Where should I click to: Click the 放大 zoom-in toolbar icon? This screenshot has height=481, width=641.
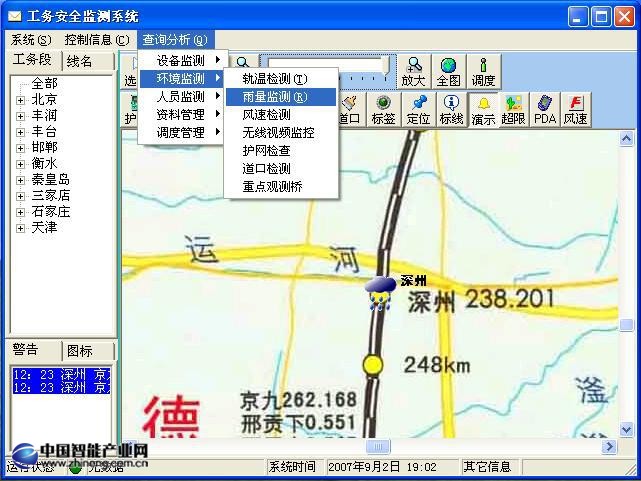tap(413, 72)
